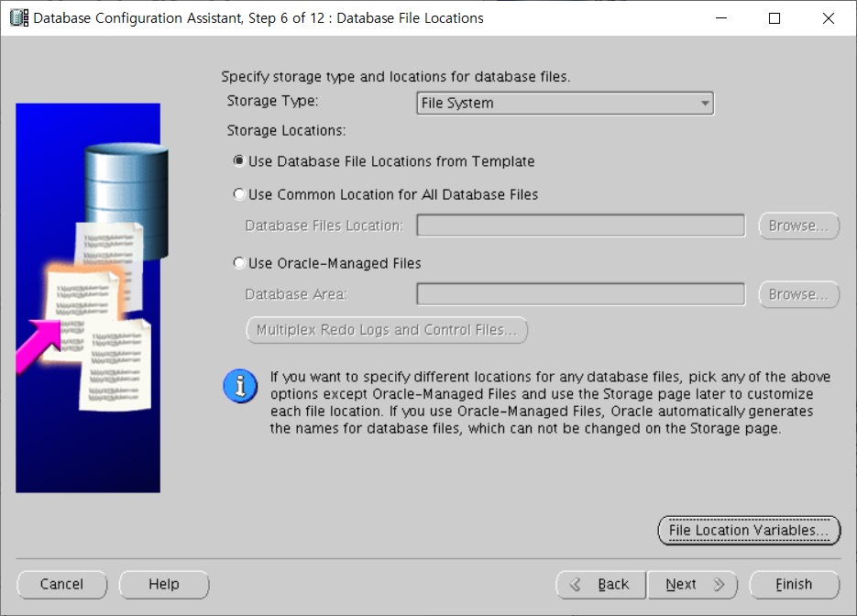Click the Finish button
857x616 pixels.
(x=794, y=585)
